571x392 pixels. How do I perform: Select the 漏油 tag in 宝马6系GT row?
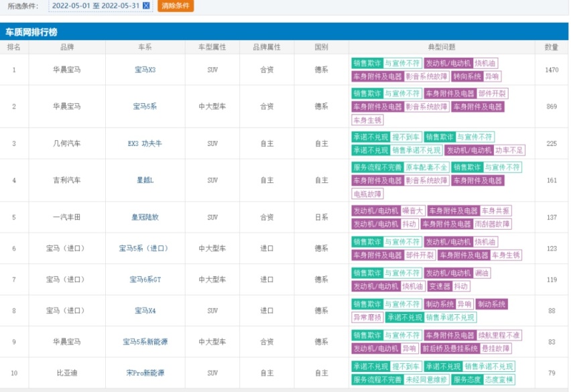pyautogui.click(x=481, y=273)
